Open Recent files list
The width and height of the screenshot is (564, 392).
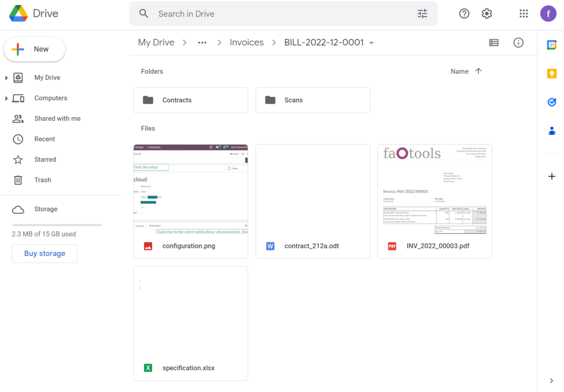pos(44,139)
